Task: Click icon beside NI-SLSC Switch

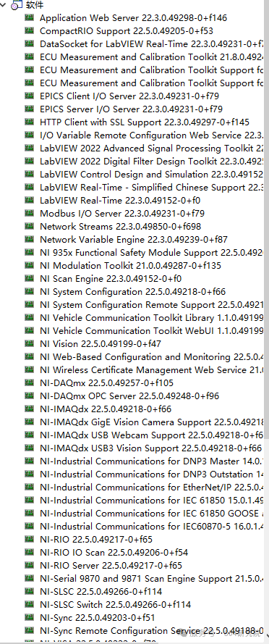Action: point(29,604)
